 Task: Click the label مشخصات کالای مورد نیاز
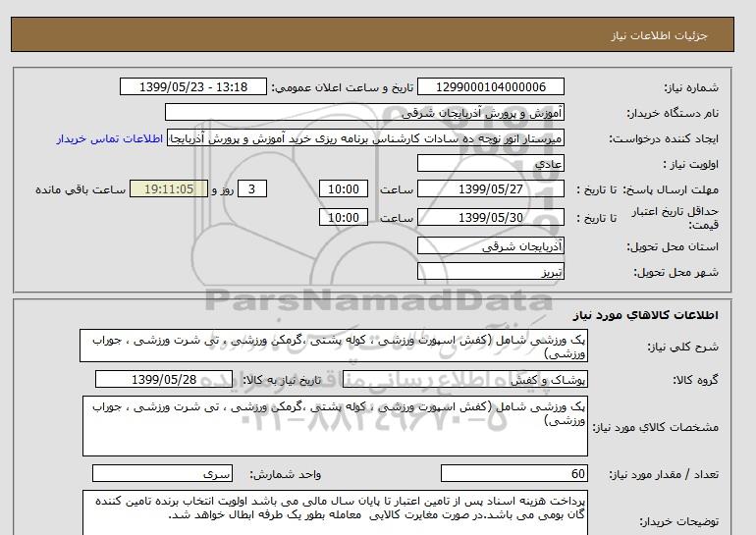[655, 427]
